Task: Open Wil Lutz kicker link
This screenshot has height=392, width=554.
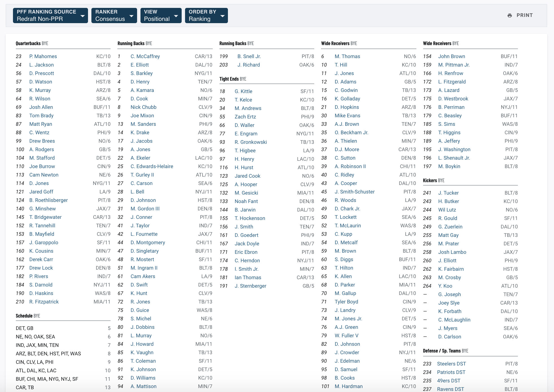Action: pos(447,210)
